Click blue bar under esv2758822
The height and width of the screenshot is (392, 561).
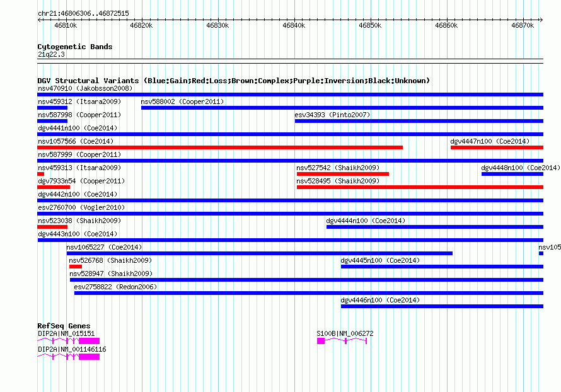coord(309,293)
